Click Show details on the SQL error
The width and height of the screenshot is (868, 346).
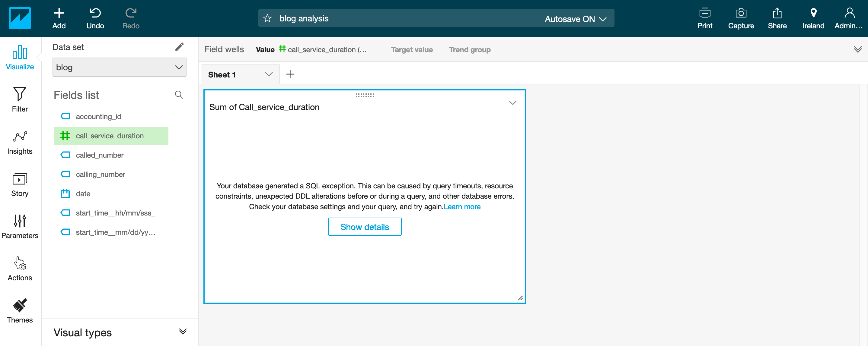pyautogui.click(x=365, y=227)
